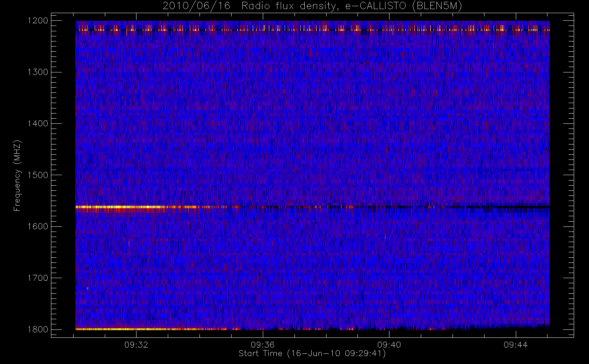589x364 pixels.
Task: Click the '09:40' time axis label
Action: [389, 345]
